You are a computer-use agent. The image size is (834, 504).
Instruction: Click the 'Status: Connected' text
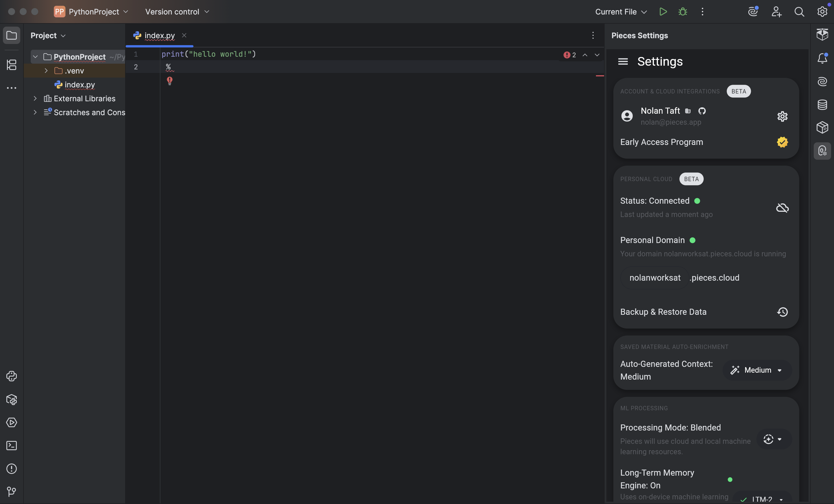pos(655,201)
